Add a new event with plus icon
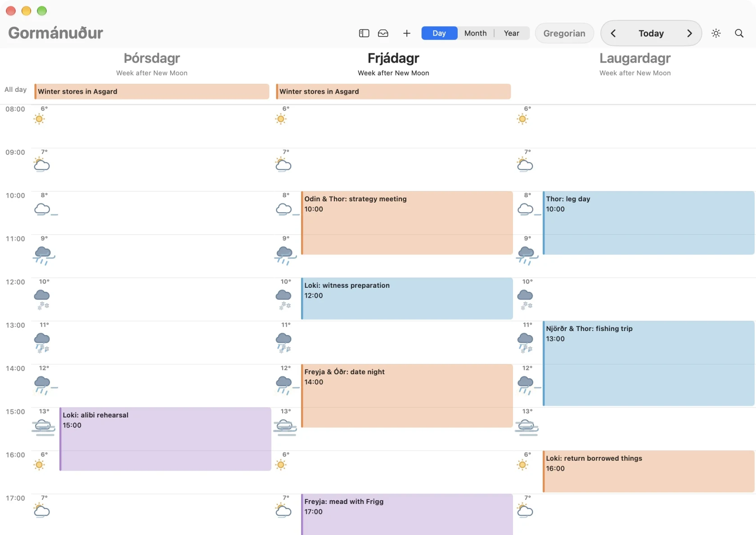The image size is (756, 535). (407, 33)
